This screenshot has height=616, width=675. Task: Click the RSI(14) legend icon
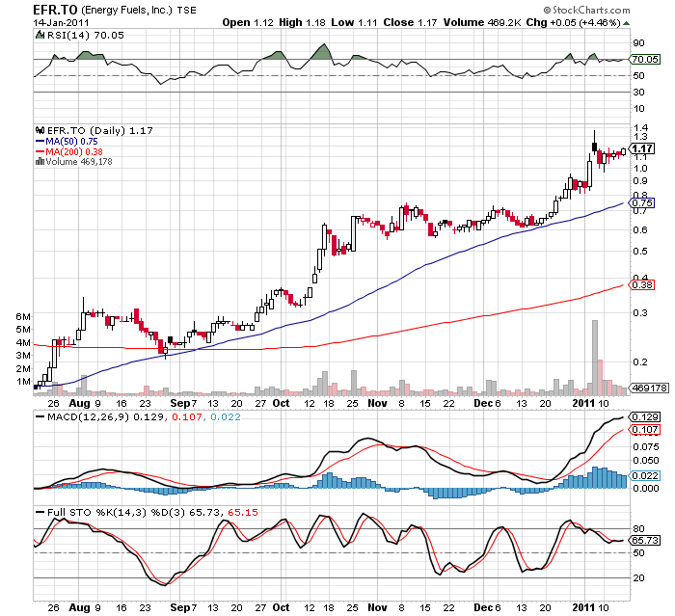point(40,35)
